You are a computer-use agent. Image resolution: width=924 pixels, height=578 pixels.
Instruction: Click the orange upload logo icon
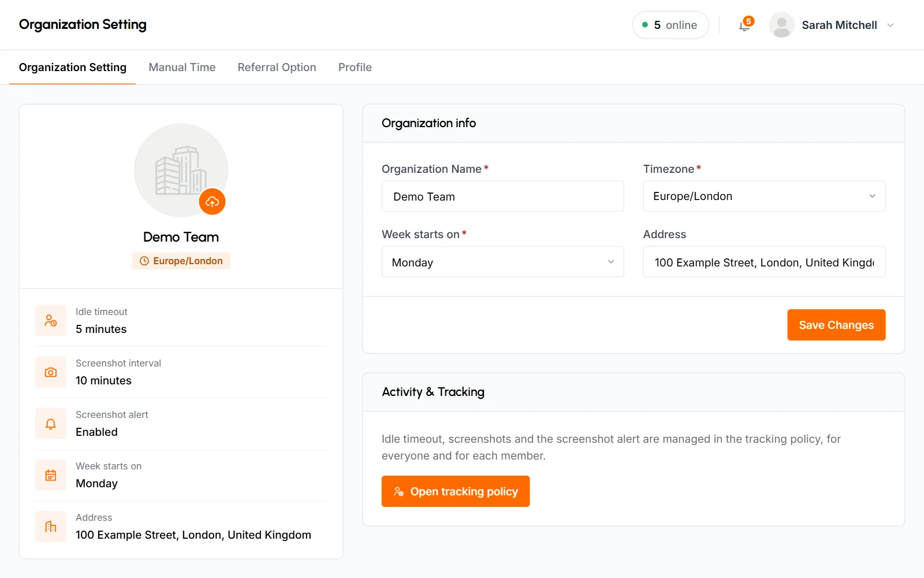tap(212, 202)
